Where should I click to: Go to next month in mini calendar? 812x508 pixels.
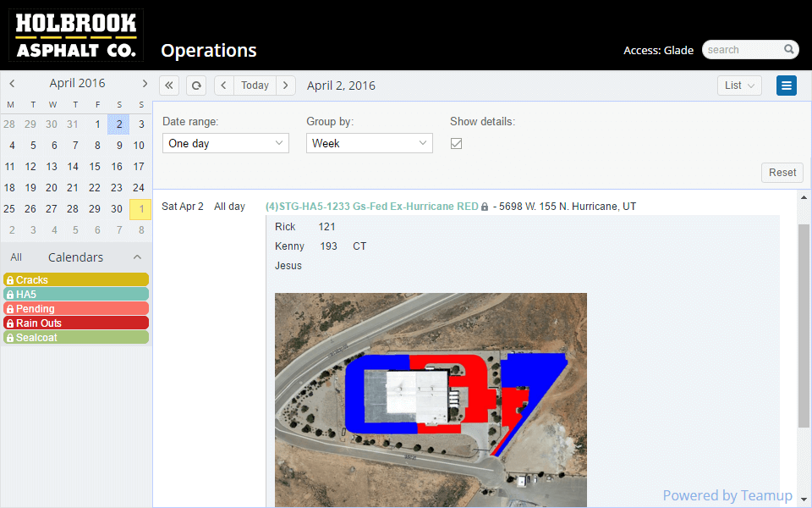click(x=145, y=83)
